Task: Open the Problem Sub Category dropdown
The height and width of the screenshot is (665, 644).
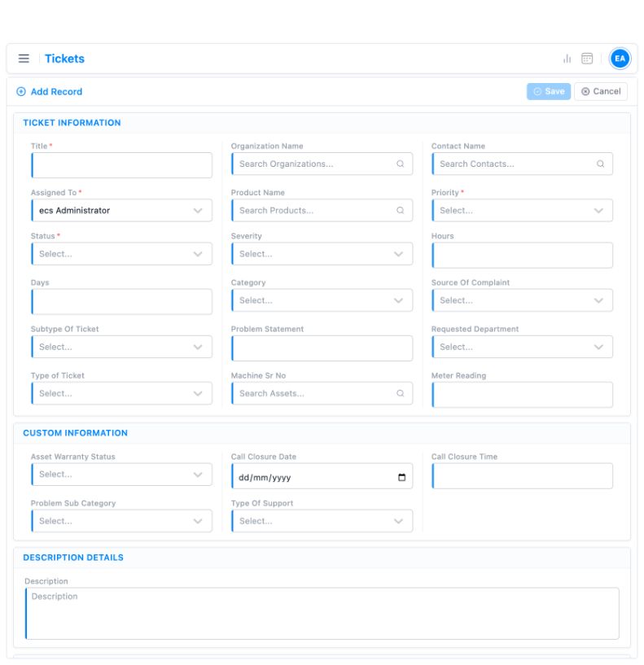Action: [x=122, y=521]
